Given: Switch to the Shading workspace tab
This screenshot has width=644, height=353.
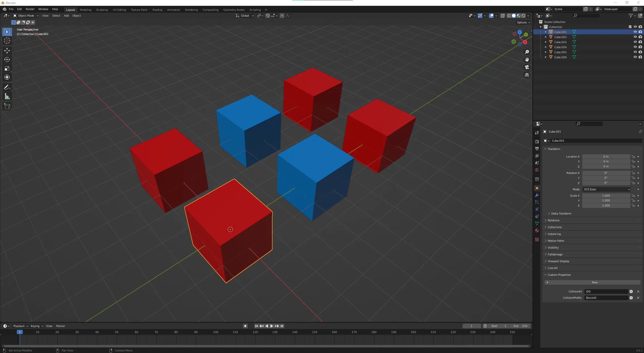Looking at the screenshot, I should 157,10.
